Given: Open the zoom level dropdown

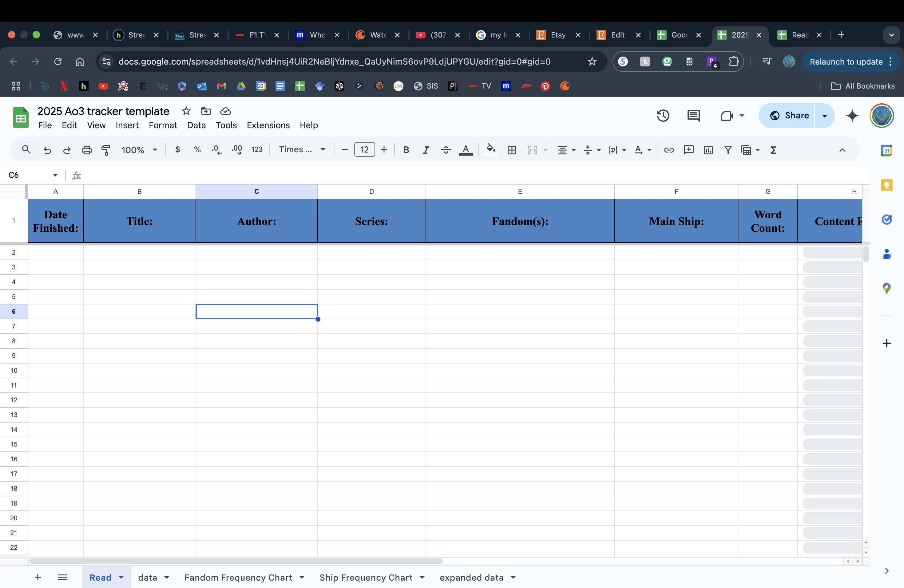Looking at the screenshot, I should [x=139, y=150].
